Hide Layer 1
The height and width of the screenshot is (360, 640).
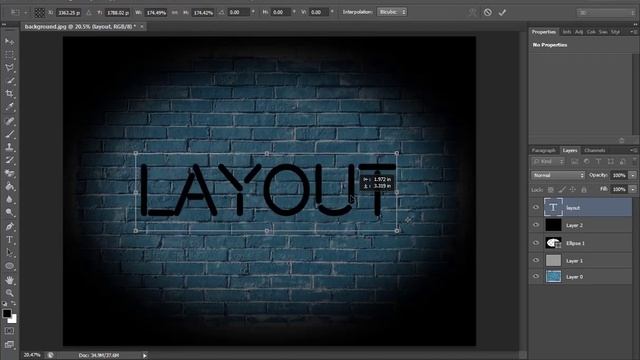point(536,260)
